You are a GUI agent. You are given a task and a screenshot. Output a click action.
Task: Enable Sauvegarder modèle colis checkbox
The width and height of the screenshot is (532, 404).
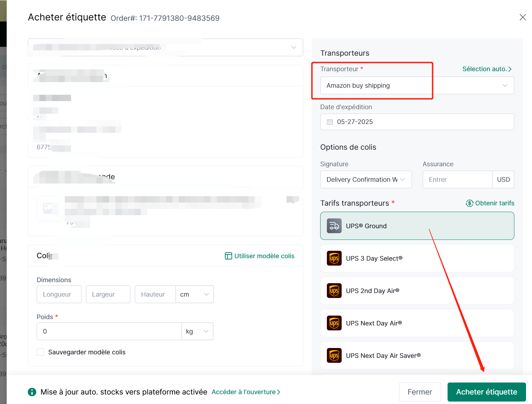click(40, 352)
